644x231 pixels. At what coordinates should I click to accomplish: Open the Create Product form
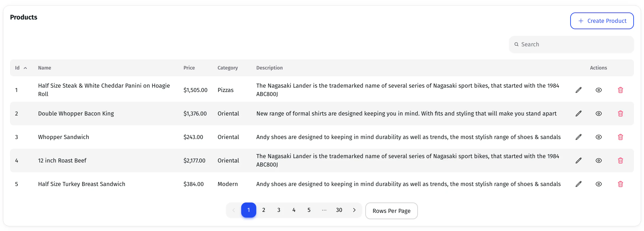(602, 21)
